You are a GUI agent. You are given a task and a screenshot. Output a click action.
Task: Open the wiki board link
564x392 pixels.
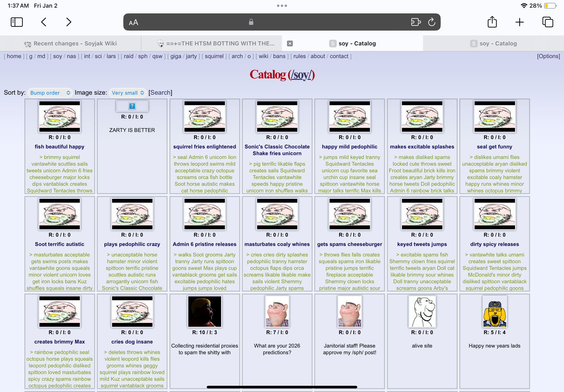[263, 56]
